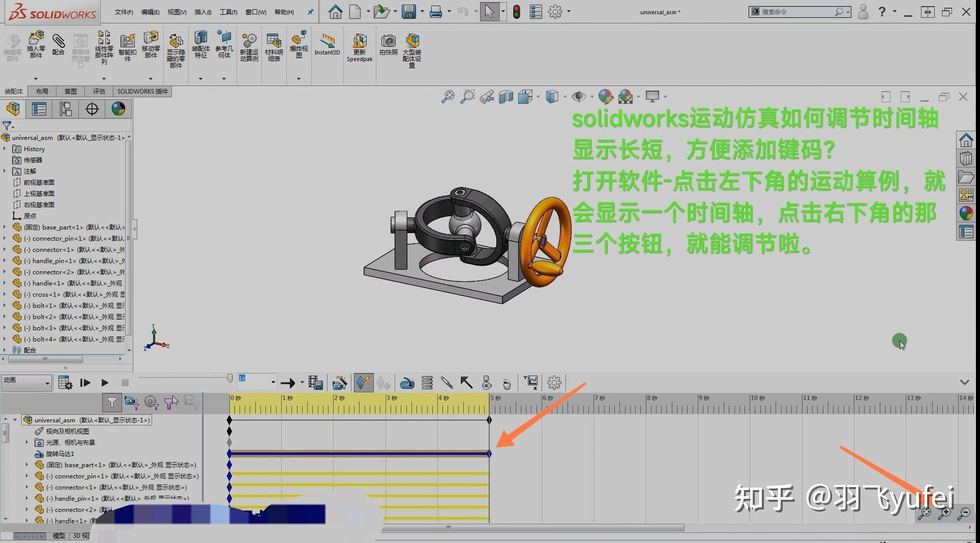Zoom out the timeline

(964, 513)
